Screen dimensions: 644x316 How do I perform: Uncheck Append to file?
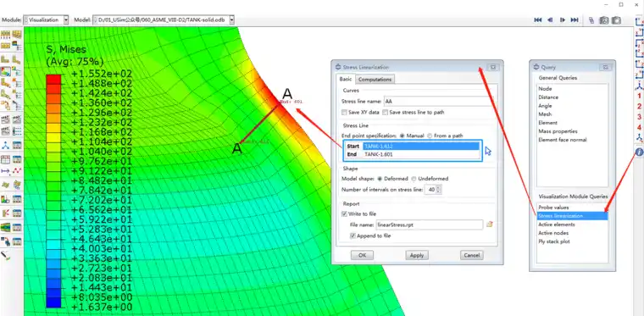(353, 236)
